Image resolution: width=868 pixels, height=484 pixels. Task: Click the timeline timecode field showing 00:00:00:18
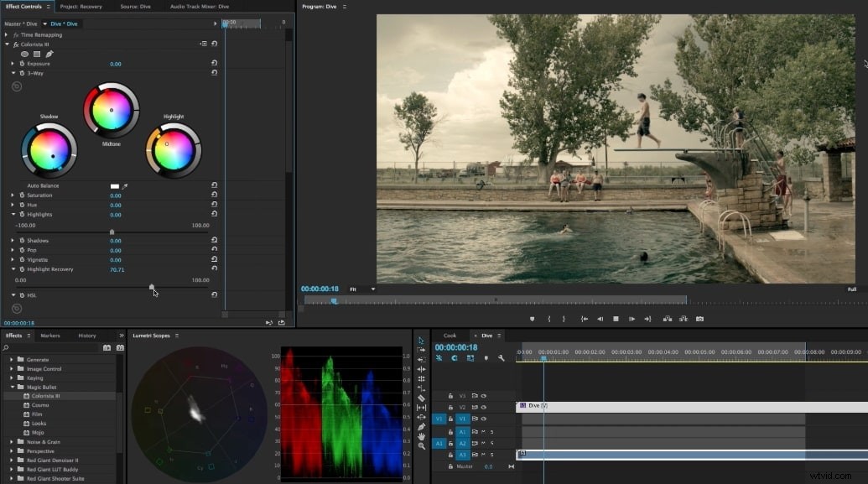click(x=455, y=346)
